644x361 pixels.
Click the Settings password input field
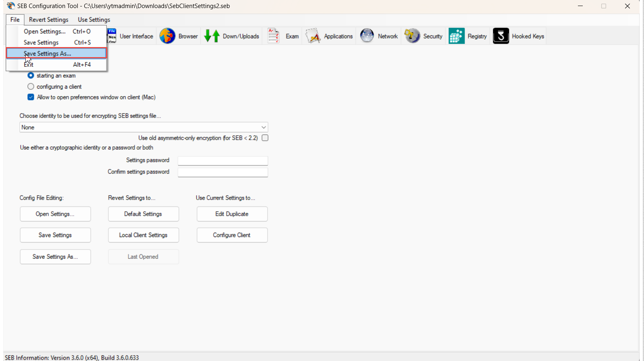(222, 161)
